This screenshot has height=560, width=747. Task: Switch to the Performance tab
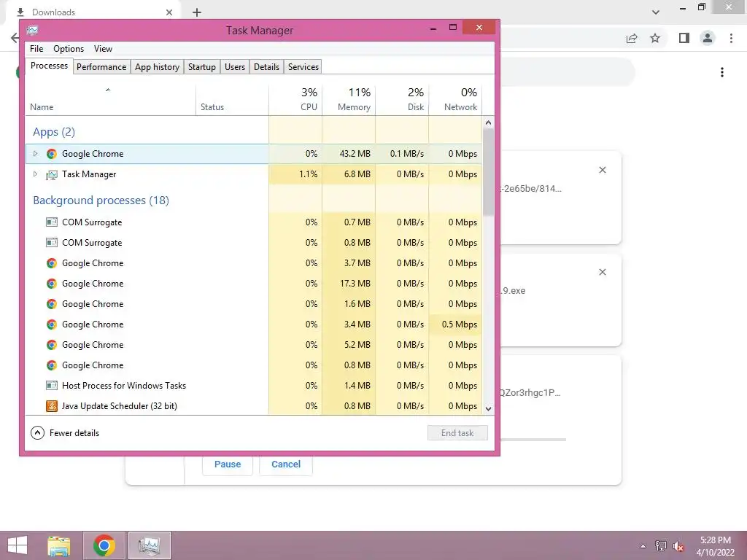point(101,66)
